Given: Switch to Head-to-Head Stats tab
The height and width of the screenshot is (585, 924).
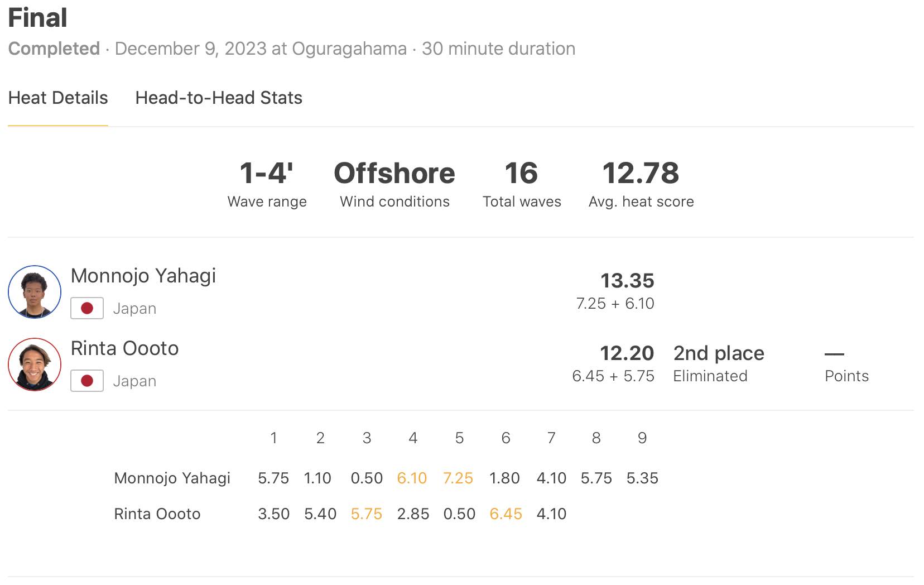Looking at the screenshot, I should coord(219,98).
